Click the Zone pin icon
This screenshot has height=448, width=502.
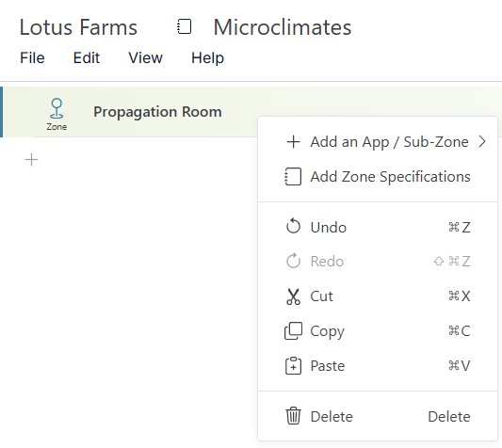(57, 109)
